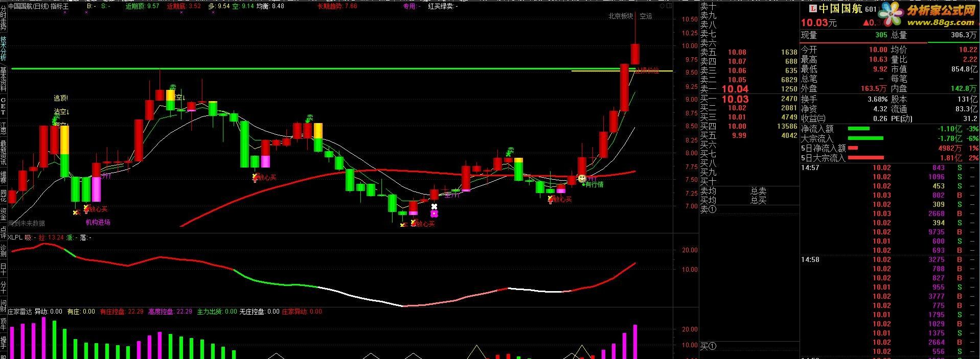Click the 总卖 label
This screenshot has width=980, height=359.
[758, 190]
